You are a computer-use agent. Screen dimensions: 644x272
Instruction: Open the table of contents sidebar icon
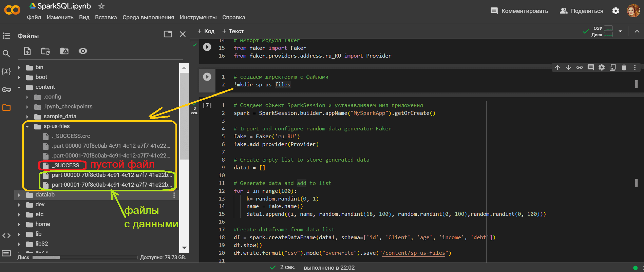click(6, 36)
